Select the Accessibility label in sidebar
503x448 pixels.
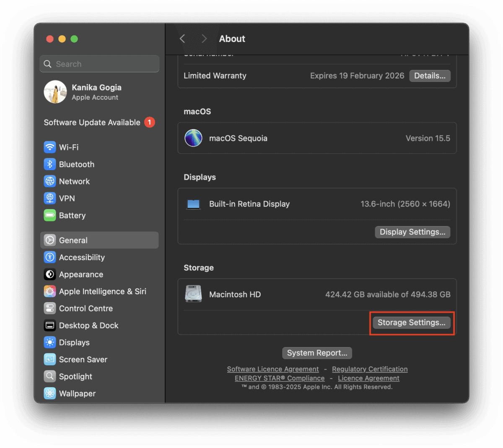pos(82,257)
